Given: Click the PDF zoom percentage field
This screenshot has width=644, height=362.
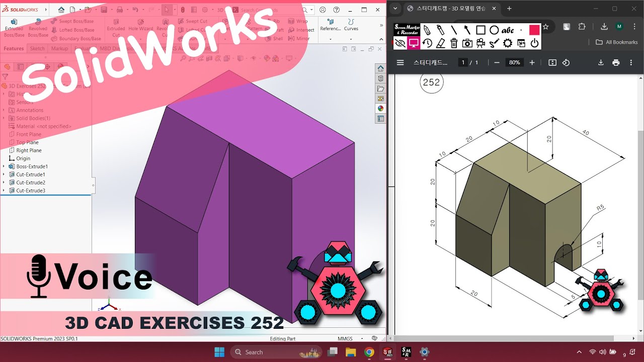Looking at the screenshot, I should coord(514,63).
